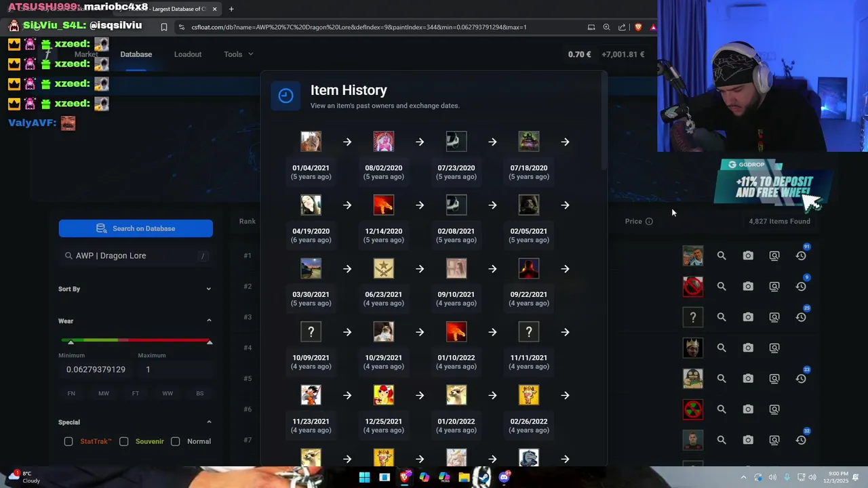
Task: Click the owner avatar dated 06/23/2021
Action: tap(384, 268)
